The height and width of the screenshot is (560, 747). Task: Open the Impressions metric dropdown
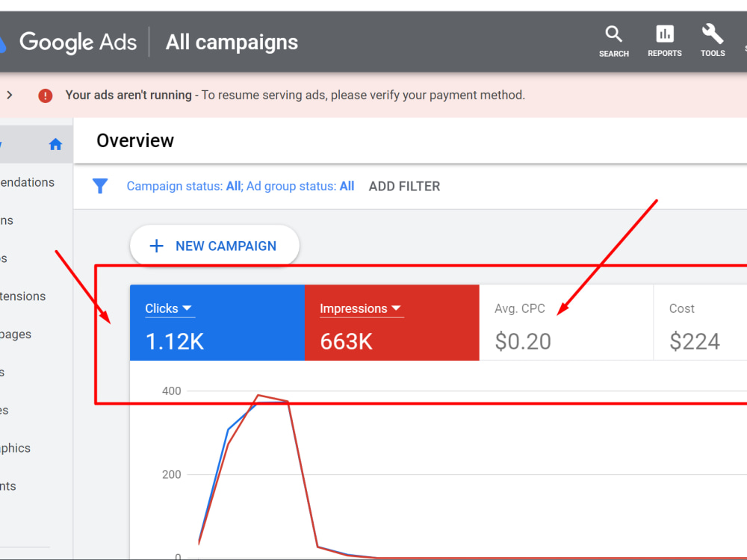pyautogui.click(x=361, y=308)
